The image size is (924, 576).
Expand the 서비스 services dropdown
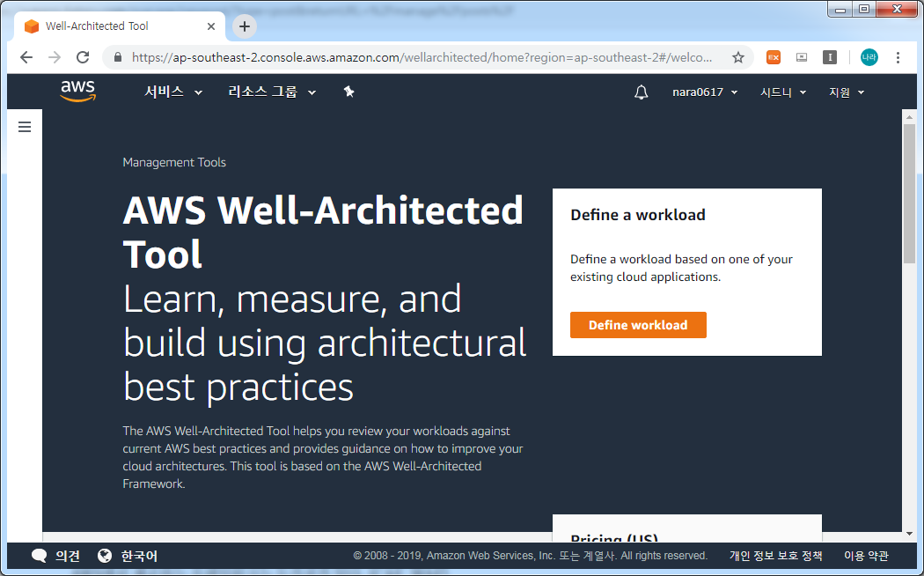173,92
